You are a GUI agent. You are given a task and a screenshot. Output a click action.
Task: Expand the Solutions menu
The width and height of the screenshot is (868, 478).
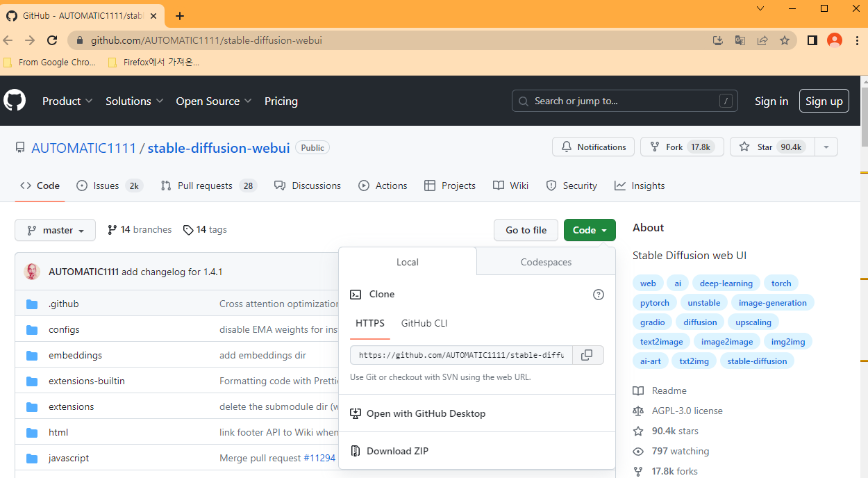(x=135, y=101)
